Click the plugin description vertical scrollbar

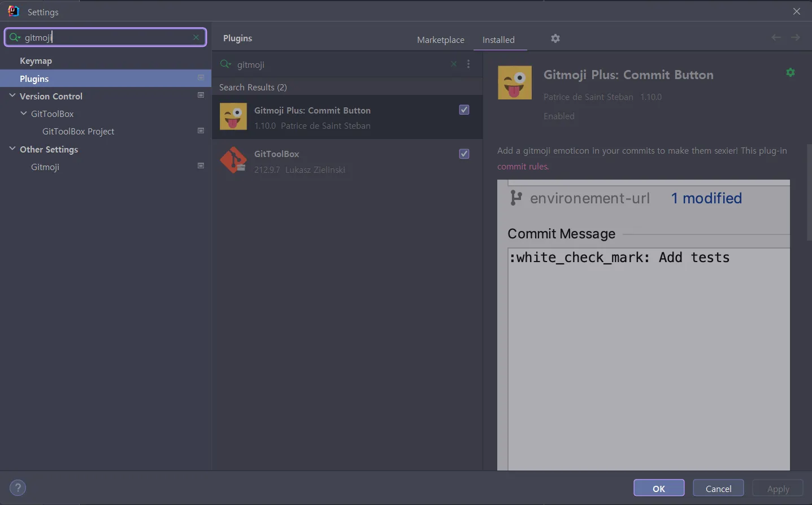point(809,192)
